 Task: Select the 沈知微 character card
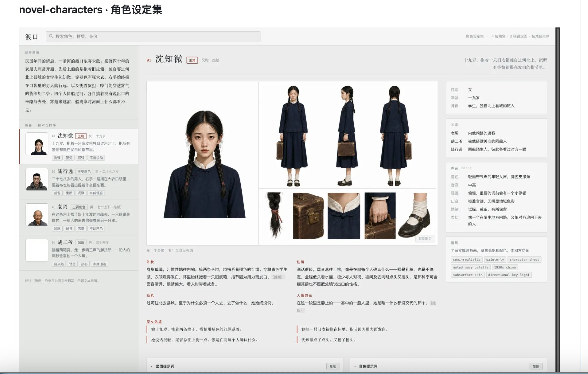click(x=79, y=146)
